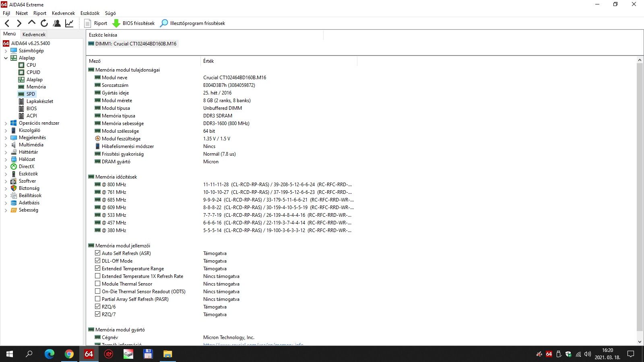
Task: Toggle Extended Temperature 1X Refresh Rate checkbox
Action: [97, 276]
